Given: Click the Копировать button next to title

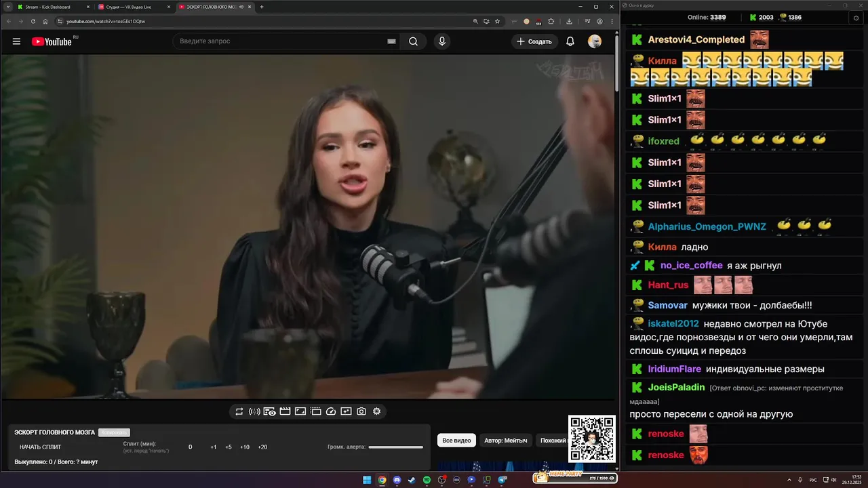Looking at the screenshot, I should (114, 432).
